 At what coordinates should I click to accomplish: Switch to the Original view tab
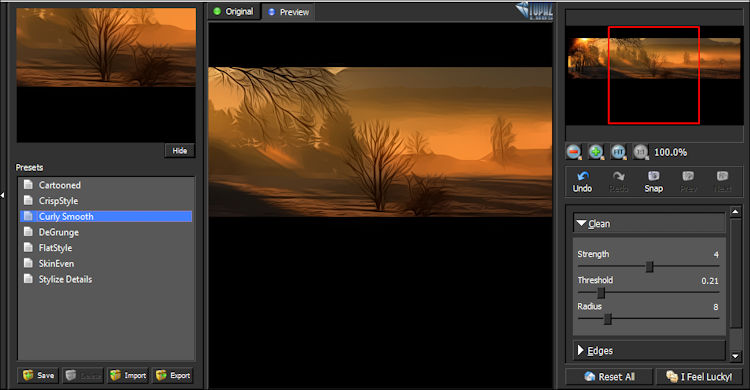(x=233, y=11)
